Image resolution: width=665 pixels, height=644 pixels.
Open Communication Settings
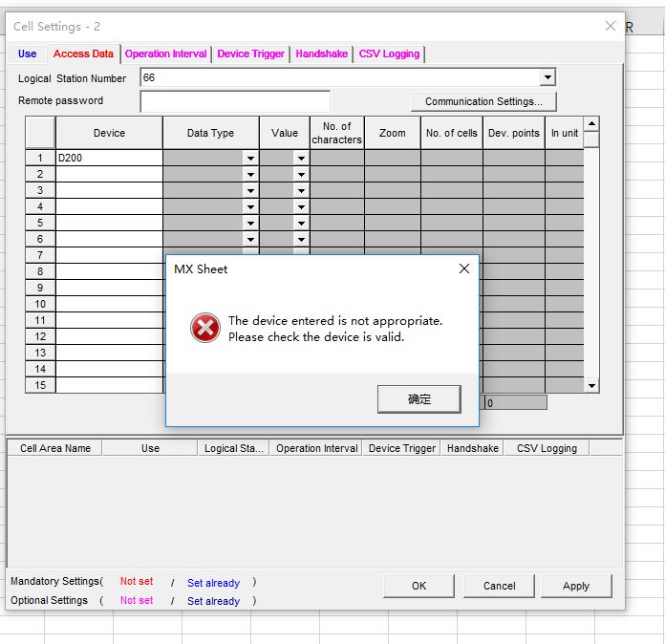point(483,101)
